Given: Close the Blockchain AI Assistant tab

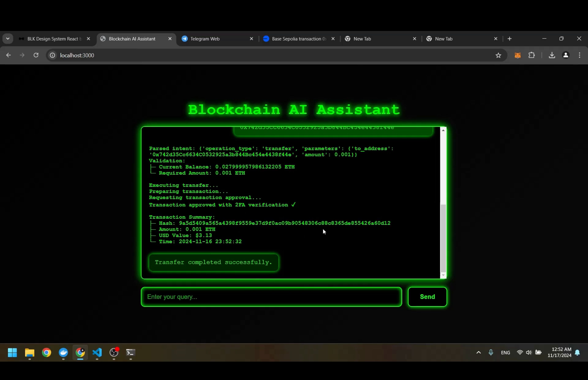Looking at the screenshot, I should pos(170,39).
